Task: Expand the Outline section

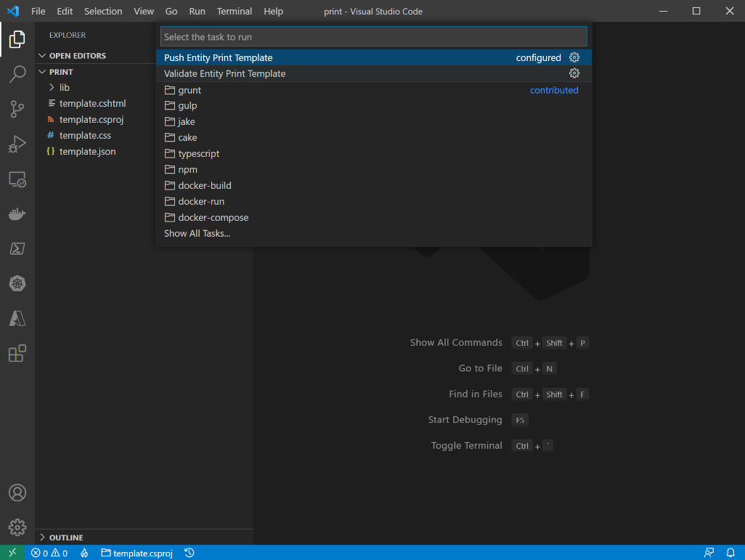Action: [42, 537]
